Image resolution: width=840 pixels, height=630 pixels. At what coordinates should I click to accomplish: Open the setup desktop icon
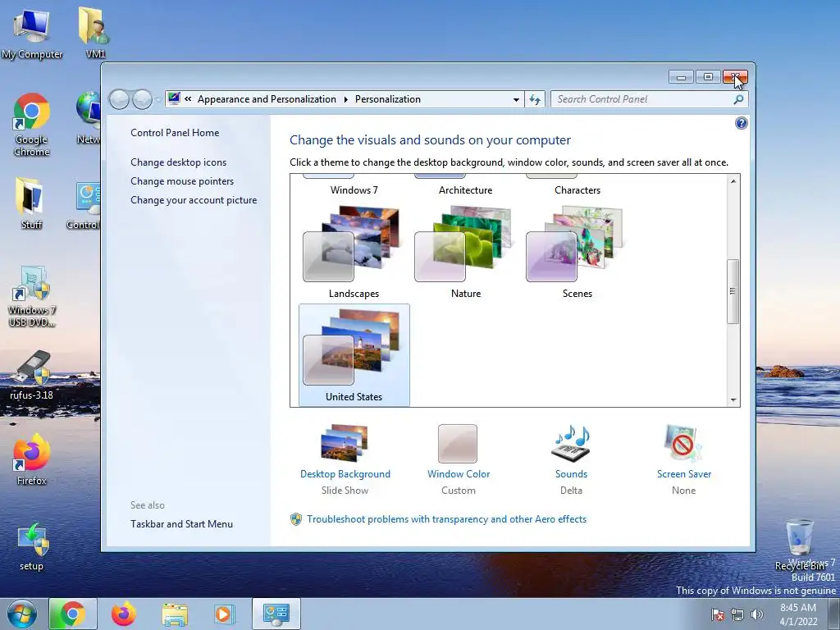pyautogui.click(x=32, y=546)
